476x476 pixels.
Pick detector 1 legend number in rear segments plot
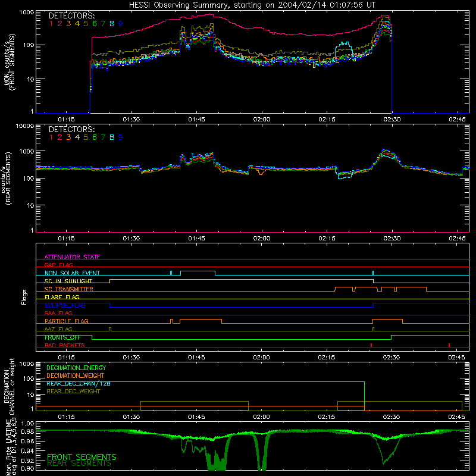pyautogui.click(x=51, y=137)
